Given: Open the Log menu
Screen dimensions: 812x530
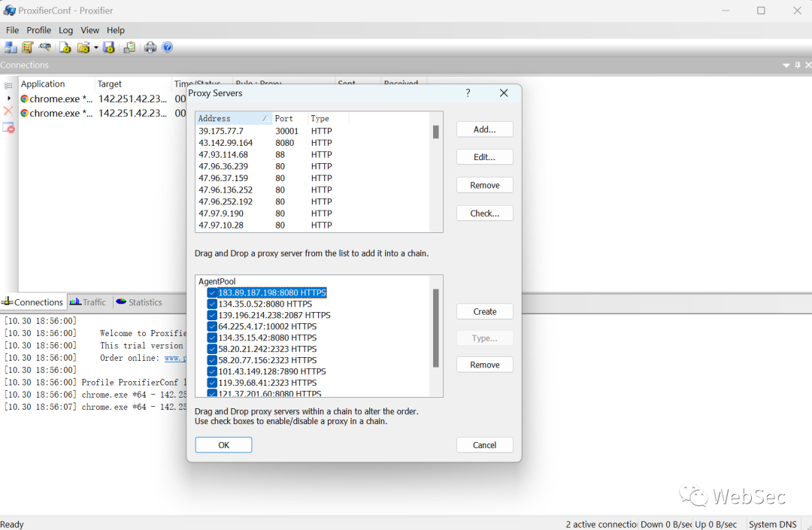Looking at the screenshot, I should (x=65, y=30).
